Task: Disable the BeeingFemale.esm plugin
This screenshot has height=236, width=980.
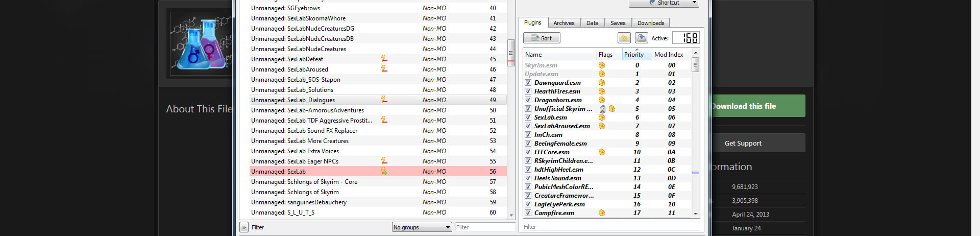Action: [528, 144]
